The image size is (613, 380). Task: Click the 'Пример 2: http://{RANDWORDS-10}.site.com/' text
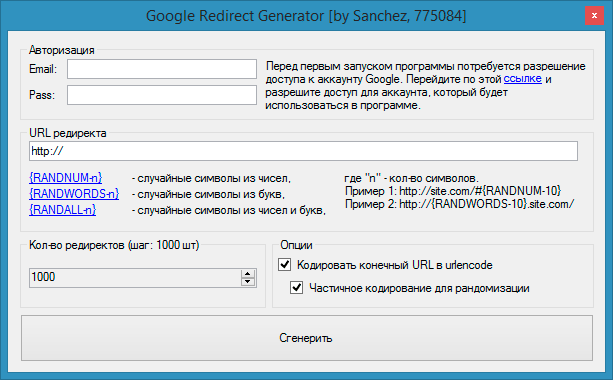(x=459, y=204)
